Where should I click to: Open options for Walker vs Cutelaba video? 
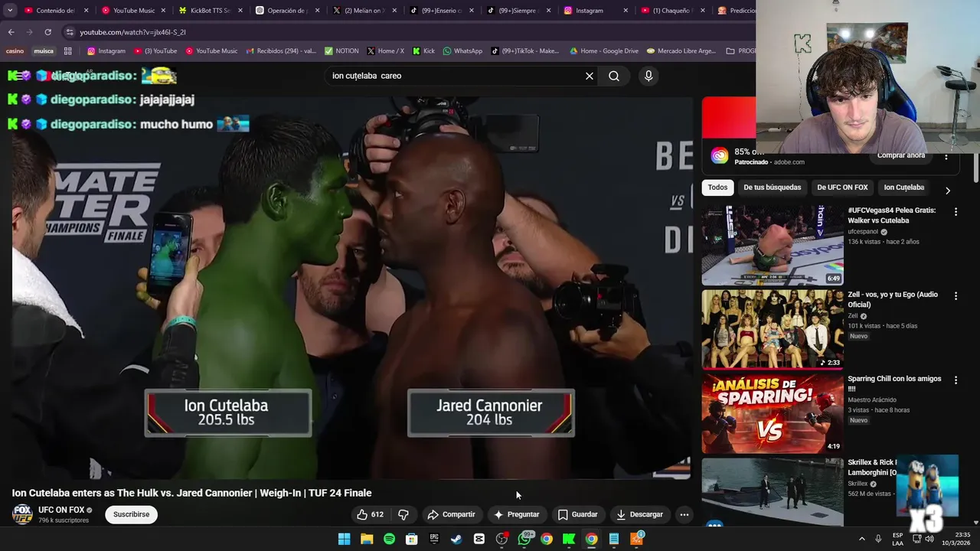955,211
